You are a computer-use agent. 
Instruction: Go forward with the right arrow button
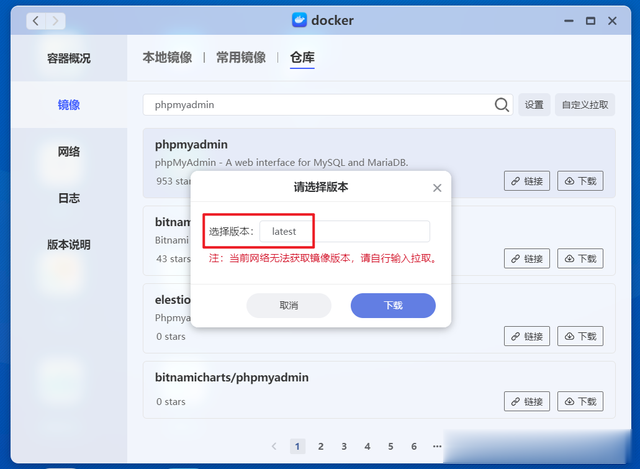(x=56, y=21)
